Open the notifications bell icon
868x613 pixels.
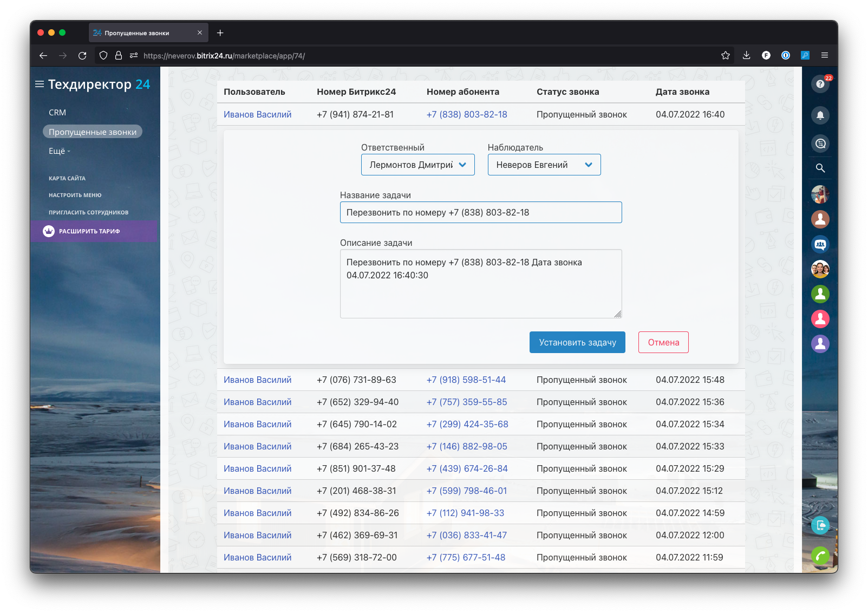tap(820, 115)
